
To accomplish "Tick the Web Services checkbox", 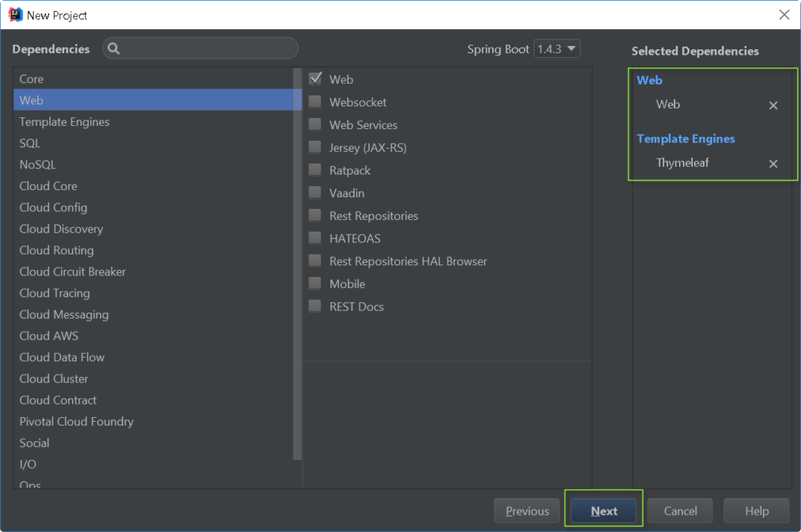I will 315,124.
